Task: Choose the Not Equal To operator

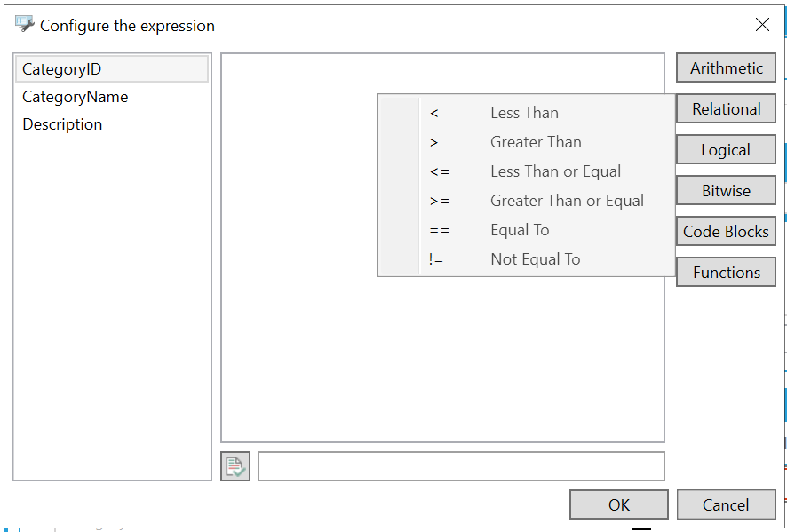Action: (535, 259)
